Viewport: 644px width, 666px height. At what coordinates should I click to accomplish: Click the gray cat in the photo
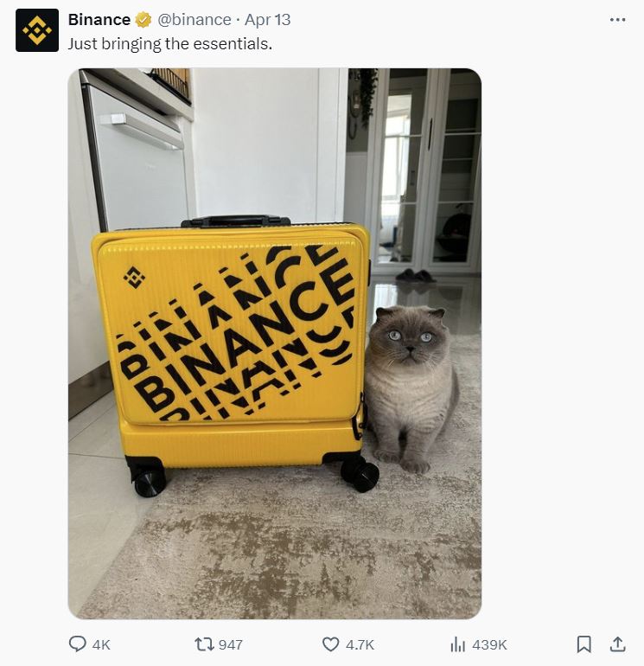[x=411, y=388]
